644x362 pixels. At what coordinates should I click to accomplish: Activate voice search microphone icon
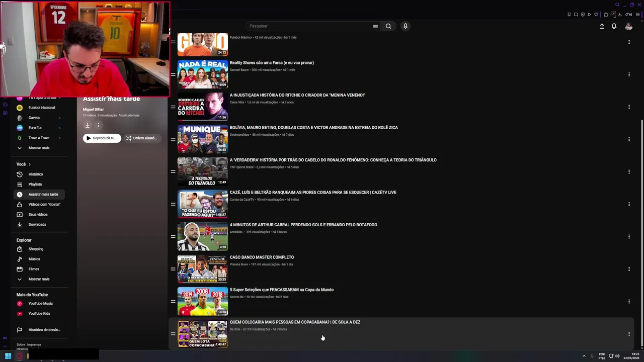405,26
